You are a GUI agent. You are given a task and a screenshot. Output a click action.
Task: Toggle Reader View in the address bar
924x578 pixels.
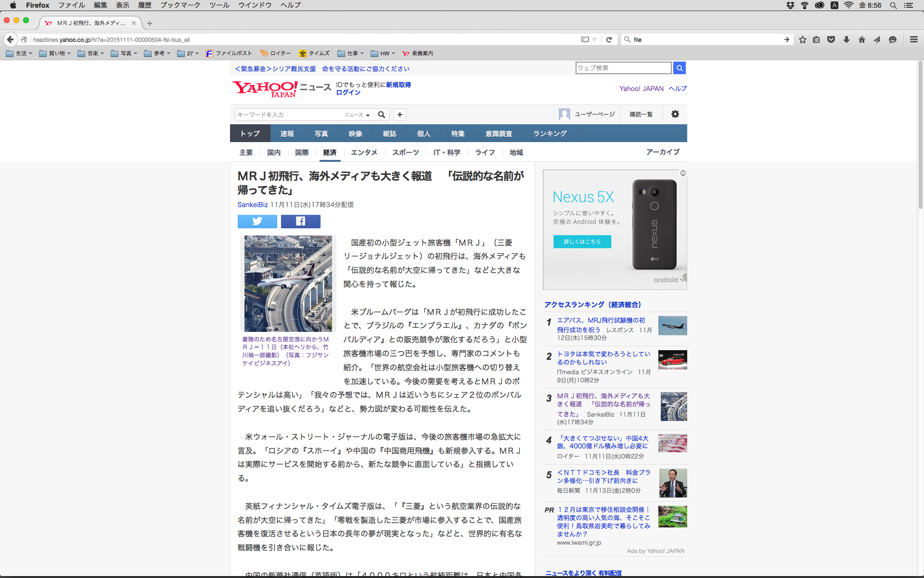(x=585, y=39)
